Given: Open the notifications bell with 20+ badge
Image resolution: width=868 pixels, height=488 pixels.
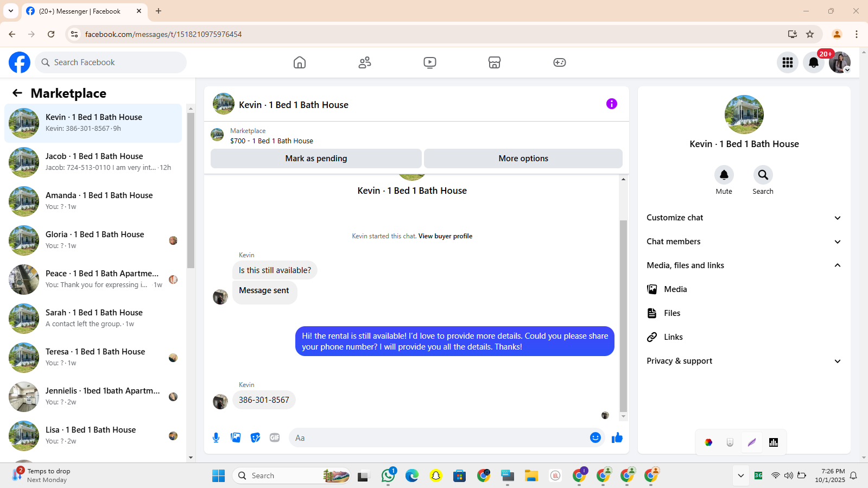Looking at the screenshot, I should point(814,62).
